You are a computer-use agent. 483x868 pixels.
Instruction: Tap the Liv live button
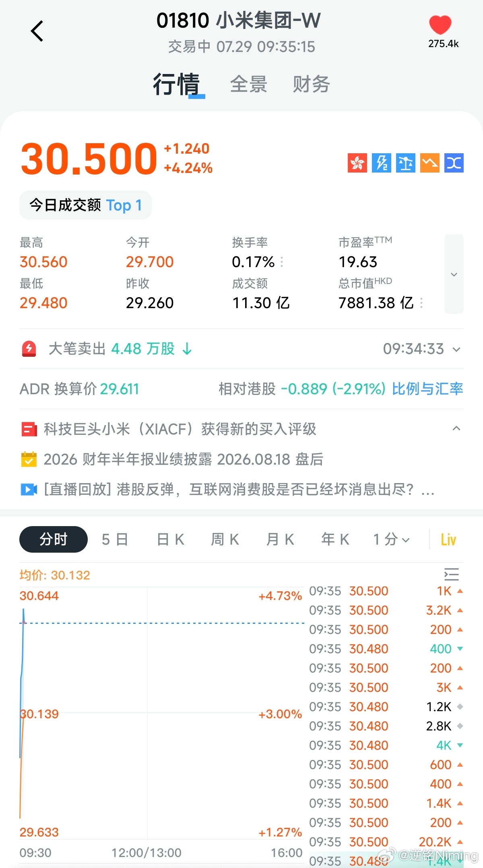(448, 540)
